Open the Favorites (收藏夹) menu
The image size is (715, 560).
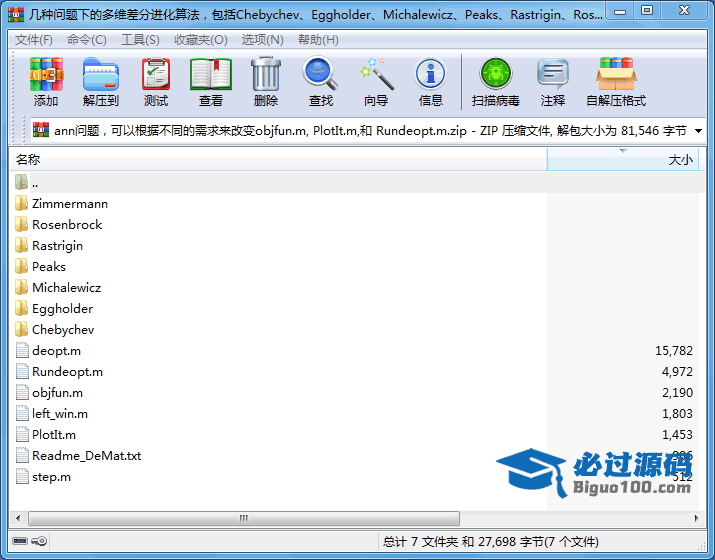point(201,40)
